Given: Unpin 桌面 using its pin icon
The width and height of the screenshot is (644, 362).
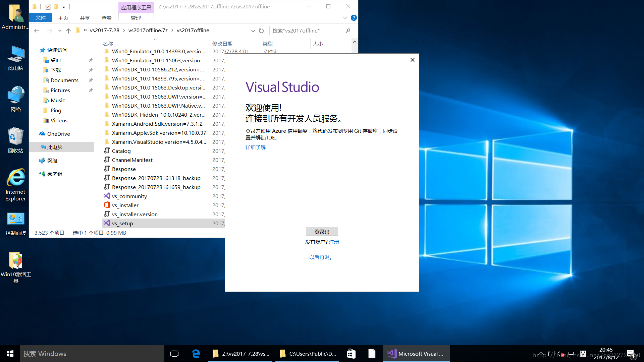Looking at the screenshot, I should point(91,60).
